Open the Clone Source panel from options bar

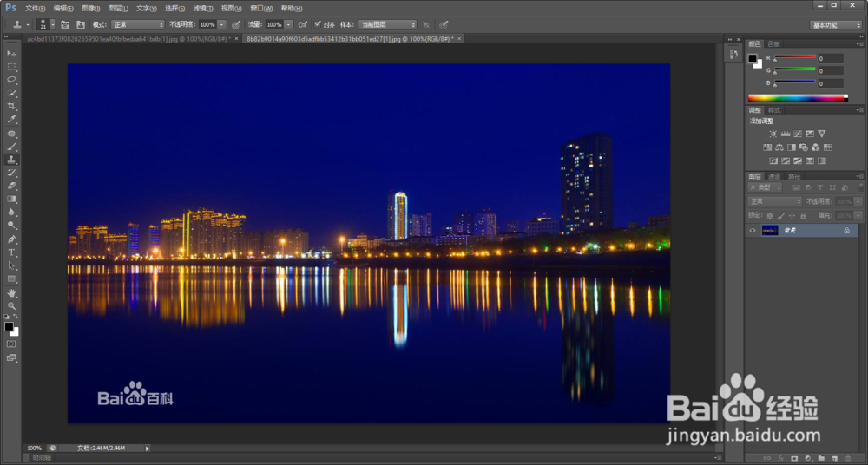[x=80, y=25]
